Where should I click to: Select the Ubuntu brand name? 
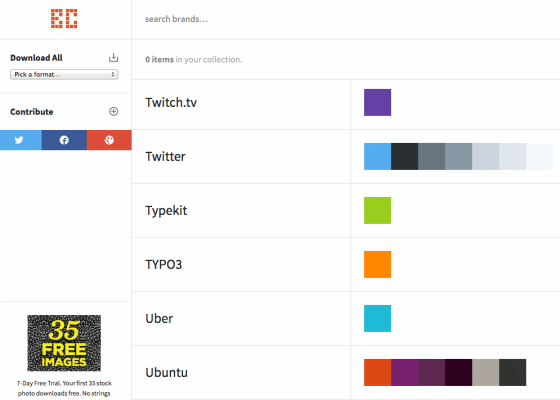coord(166,372)
